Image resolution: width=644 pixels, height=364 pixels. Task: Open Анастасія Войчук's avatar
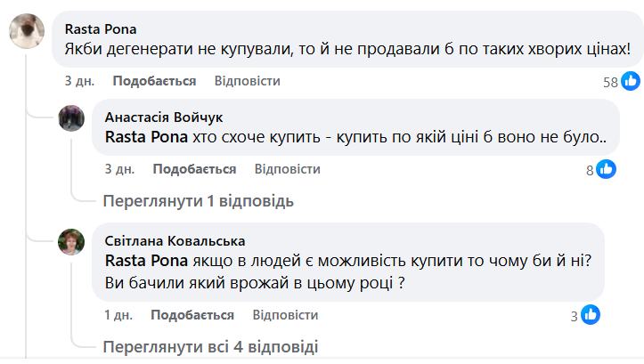(x=71, y=118)
